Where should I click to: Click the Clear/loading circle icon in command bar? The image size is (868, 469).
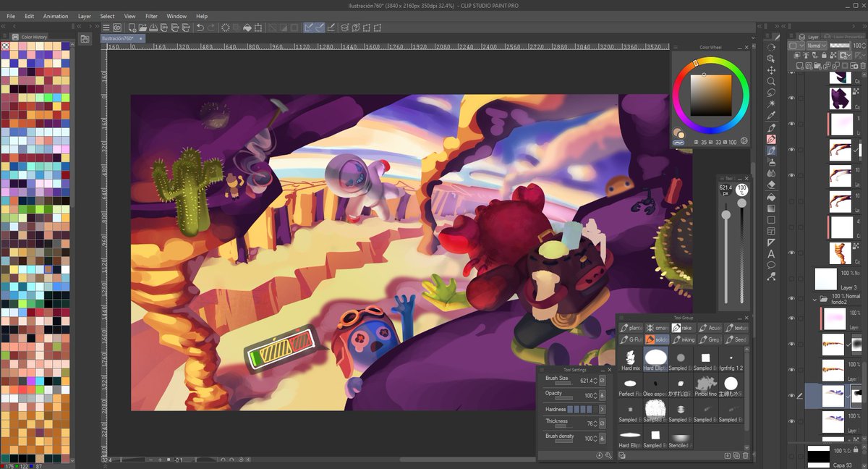tap(226, 28)
